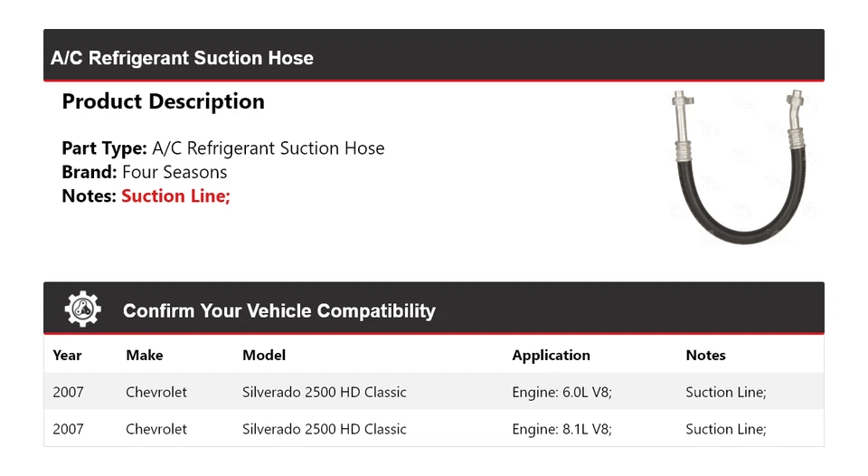
Task: Click the Application column header
Action: click(551, 356)
